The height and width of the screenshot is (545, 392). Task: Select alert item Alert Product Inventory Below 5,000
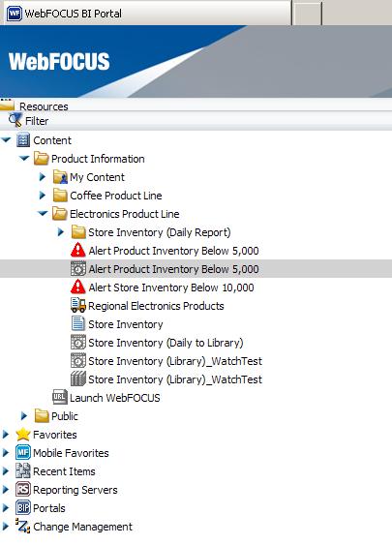174,251
